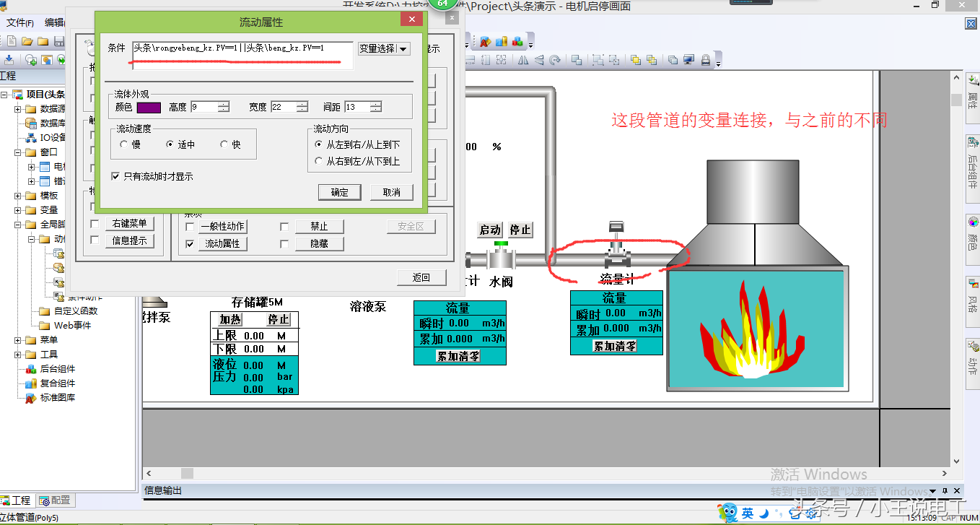Expand the 工具 tree node

click(x=17, y=355)
